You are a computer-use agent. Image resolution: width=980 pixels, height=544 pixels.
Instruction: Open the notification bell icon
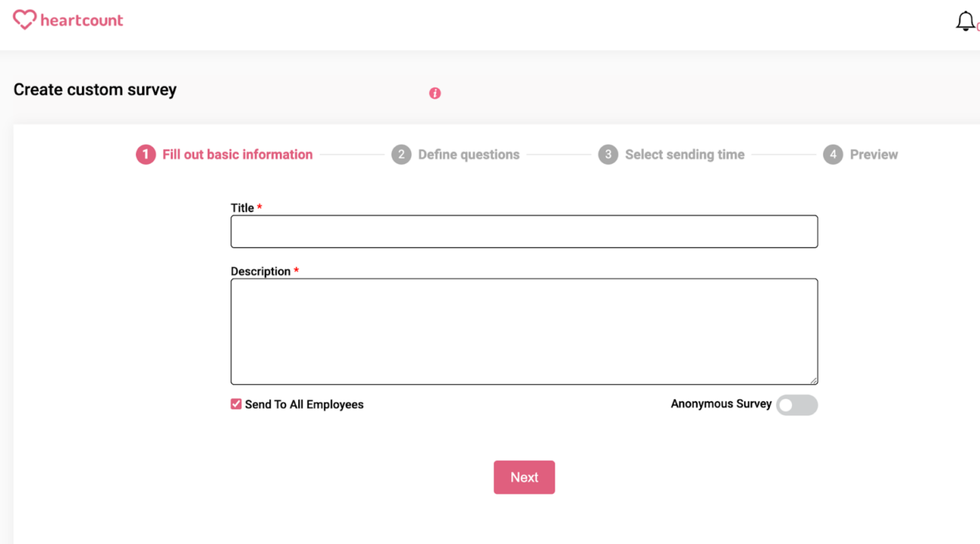pyautogui.click(x=965, y=20)
